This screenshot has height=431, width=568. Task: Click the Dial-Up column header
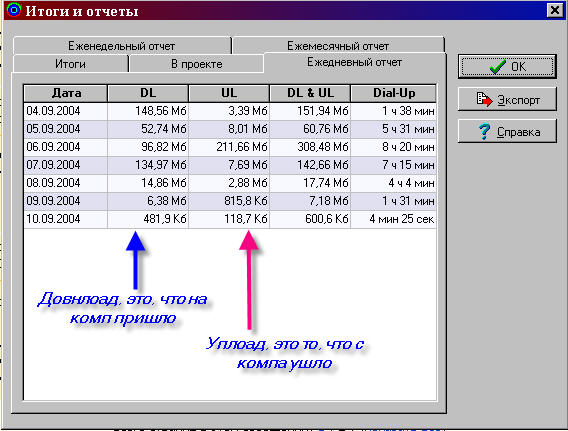(393, 93)
